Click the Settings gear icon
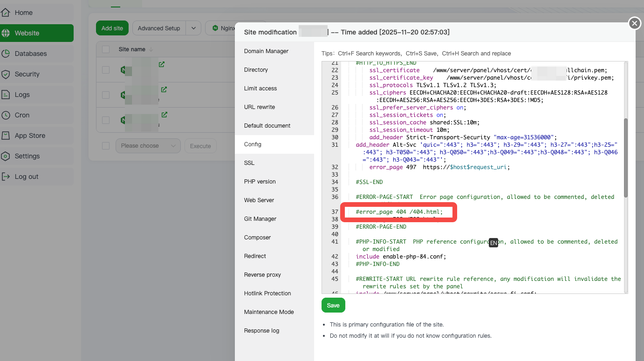Screen dimensions: 644x361 click(x=6, y=156)
